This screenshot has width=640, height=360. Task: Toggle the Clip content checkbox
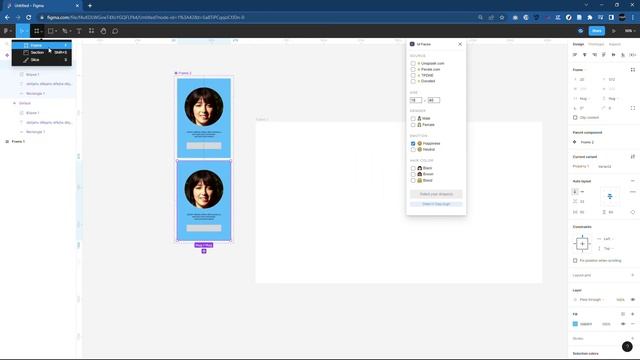point(575,118)
